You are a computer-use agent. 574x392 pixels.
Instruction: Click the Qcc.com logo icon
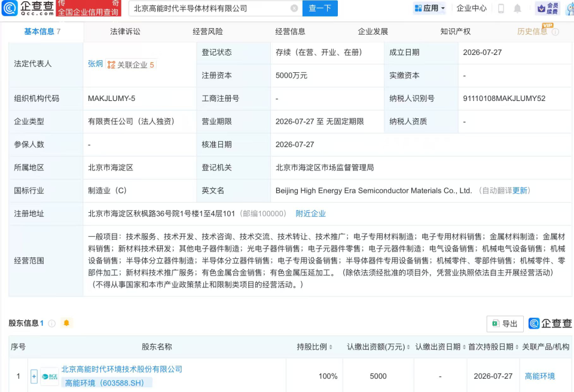click(10, 8)
